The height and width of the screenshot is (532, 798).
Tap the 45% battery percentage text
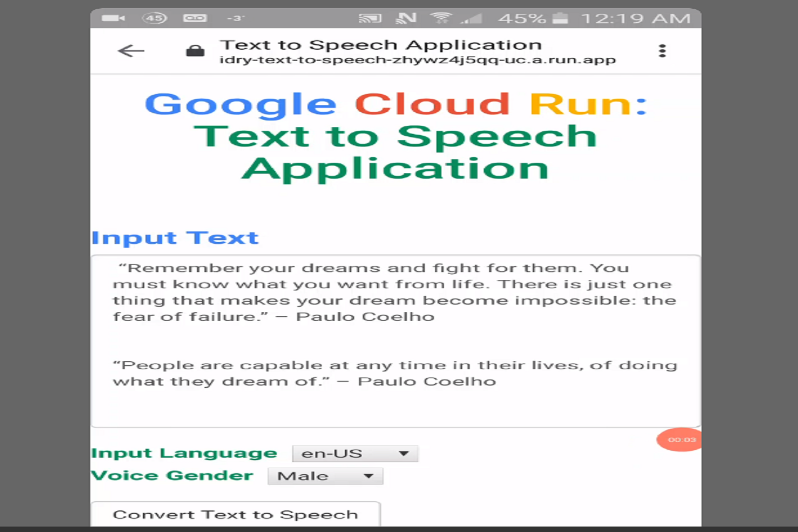coord(522,18)
